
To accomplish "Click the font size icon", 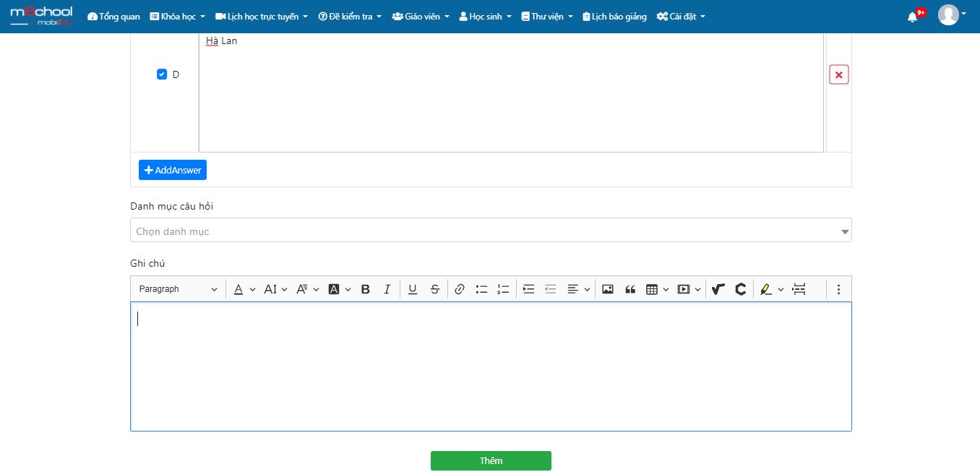I will tap(270, 289).
